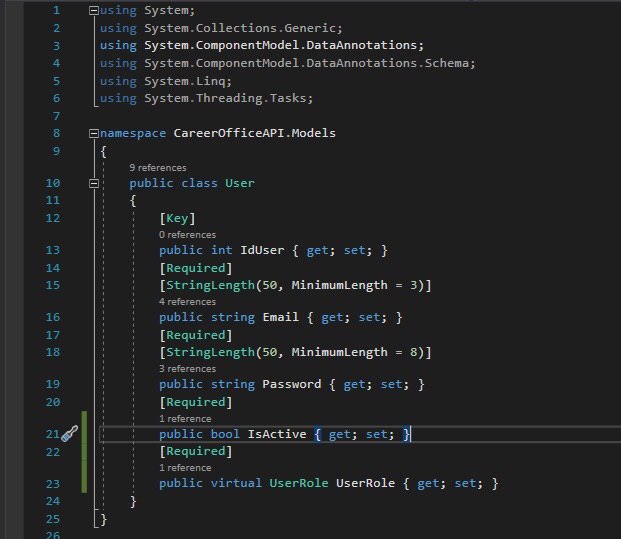Image resolution: width=621 pixels, height=539 pixels.
Task: Click the 'using System;' line
Action: click(147, 11)
